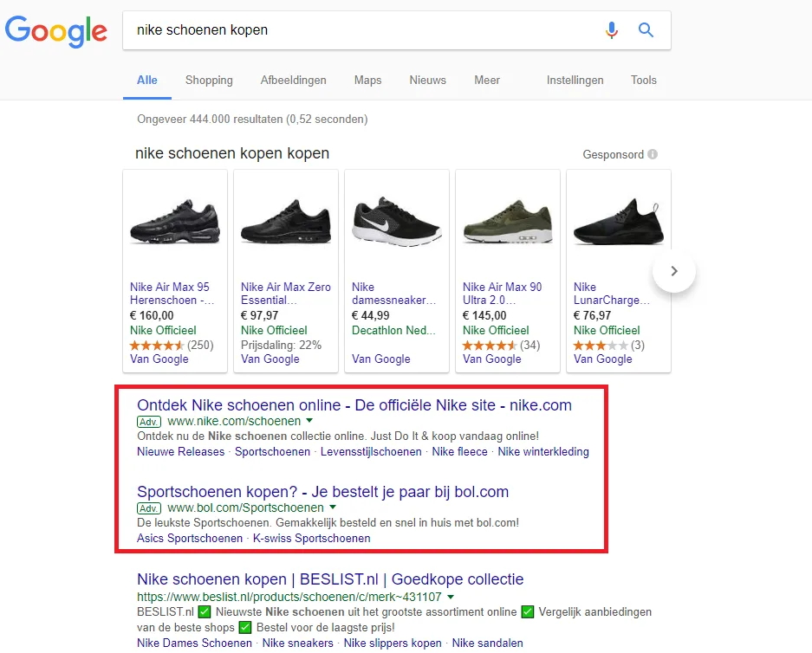The image size is (812, 653).
Task: Start voice search with the microphone icon
Action: point(612,30)
